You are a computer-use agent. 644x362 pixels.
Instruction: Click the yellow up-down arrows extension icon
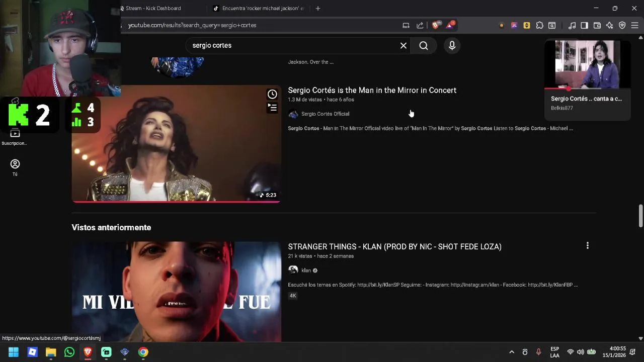[527, 25]
